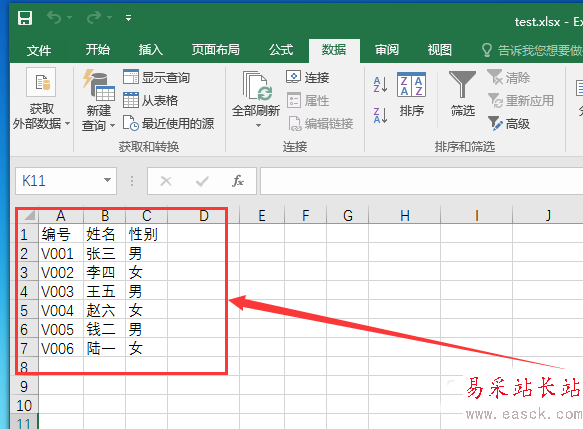Click the 属性 button
The height and width of the screenshot is (429, 583).
point(308,100)
